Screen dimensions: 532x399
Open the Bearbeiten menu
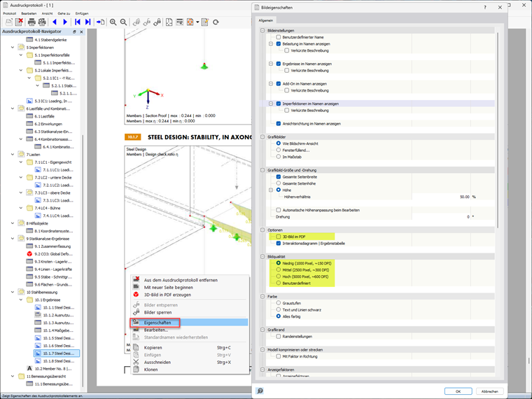[29, 13]
